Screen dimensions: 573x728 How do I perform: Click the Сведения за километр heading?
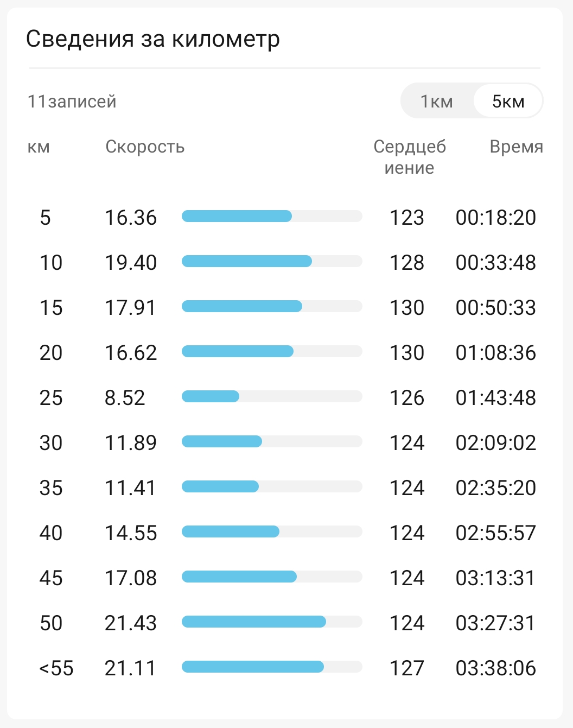coord(153,39)
